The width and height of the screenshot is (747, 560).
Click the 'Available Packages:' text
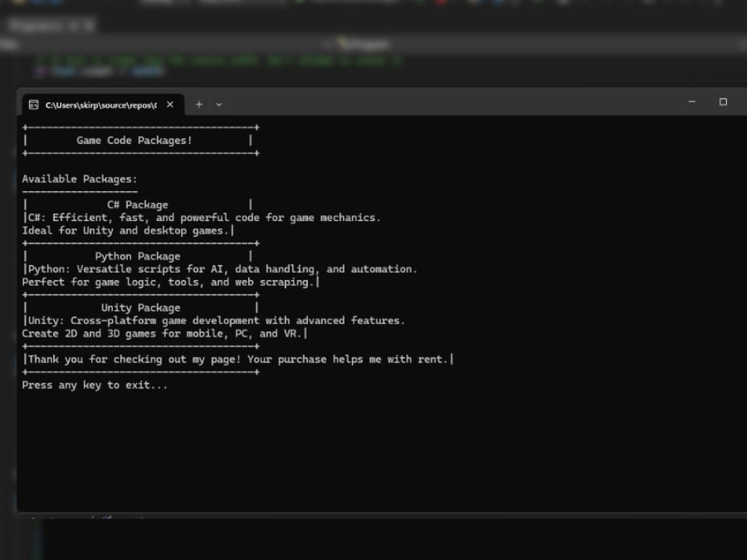tap(80, 179)
